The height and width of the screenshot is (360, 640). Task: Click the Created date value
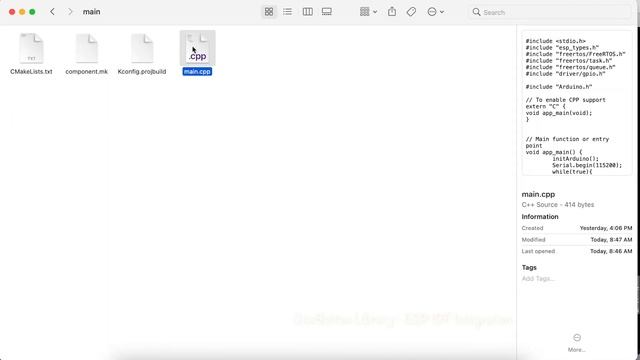[x=606, y=228]
